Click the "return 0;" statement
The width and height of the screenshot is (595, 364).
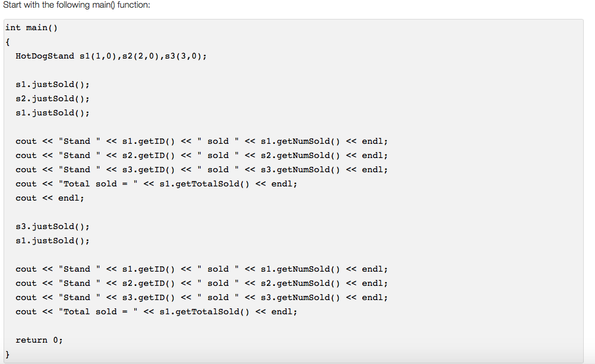pyautogui.click(x=39, y=340)
